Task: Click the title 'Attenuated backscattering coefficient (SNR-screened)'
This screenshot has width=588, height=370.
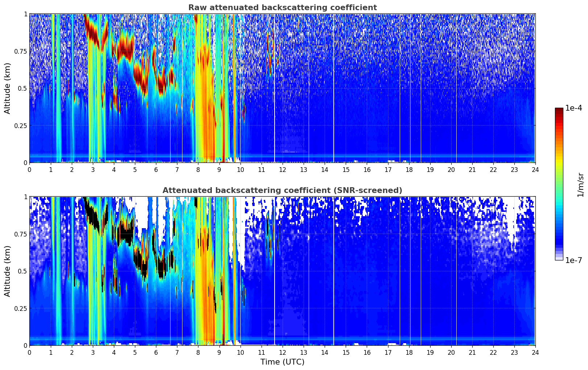Action: (x=282, y=190)
